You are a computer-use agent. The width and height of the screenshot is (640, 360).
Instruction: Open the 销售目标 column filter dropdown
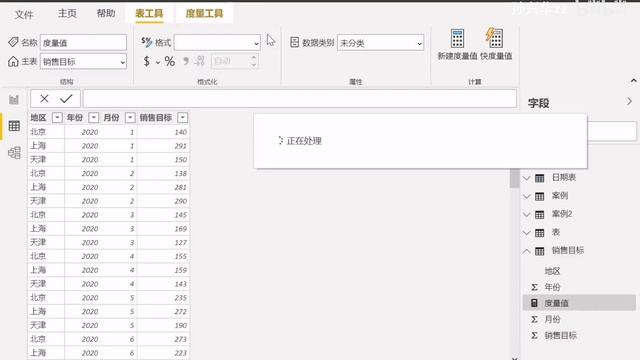tap(182, 118)
